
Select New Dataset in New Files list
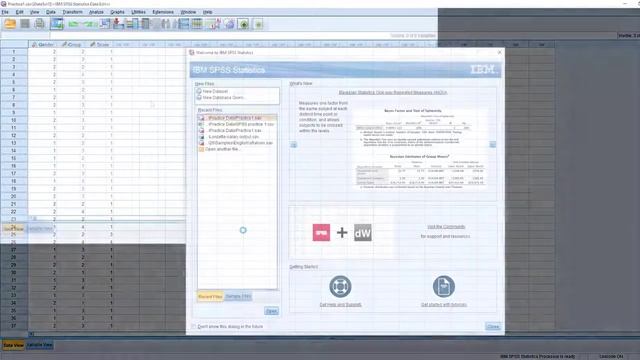(215, 91)
